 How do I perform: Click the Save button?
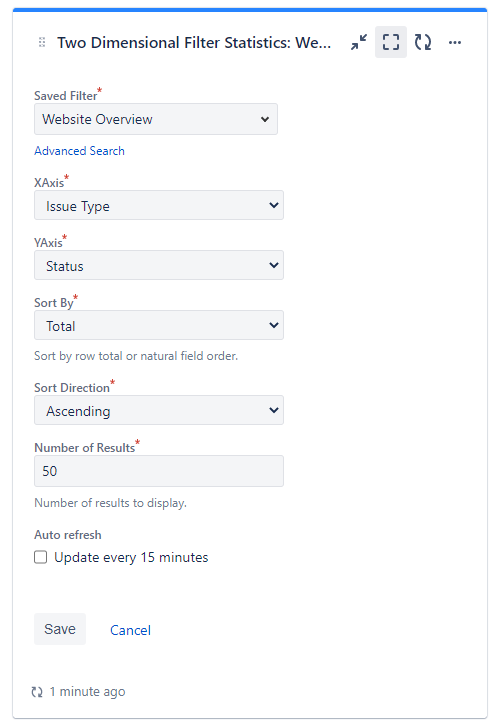click(60, 629)
